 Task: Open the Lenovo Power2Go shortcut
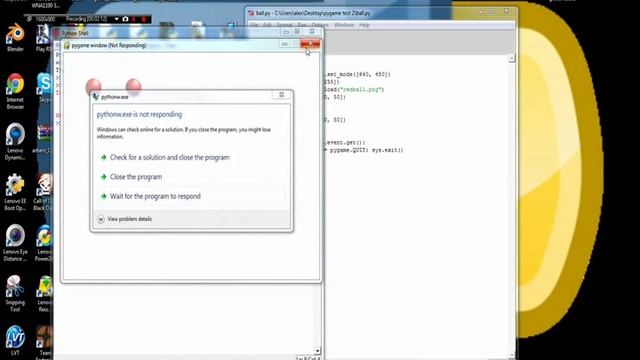(x=44, y=243)
